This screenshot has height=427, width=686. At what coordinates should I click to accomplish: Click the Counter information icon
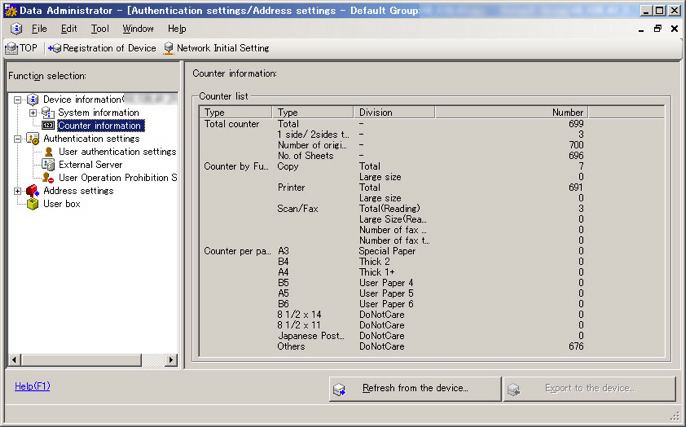pyautogui.click(x=48, y=126)
